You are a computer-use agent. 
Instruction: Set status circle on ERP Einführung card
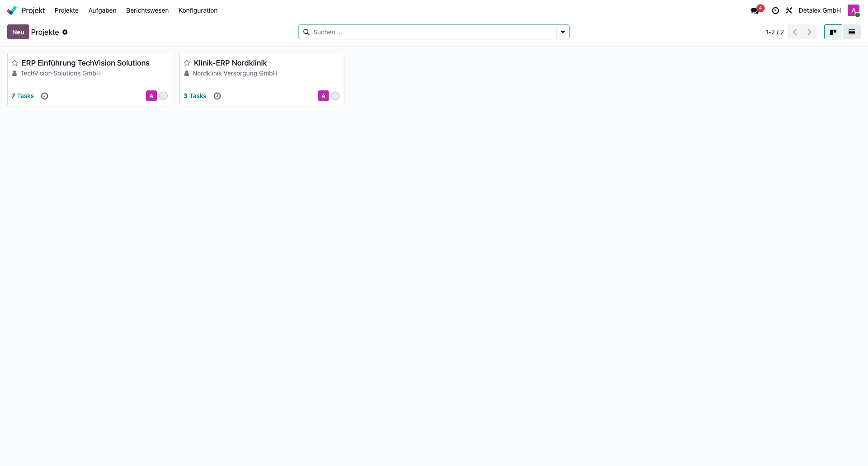(x=164, y=96)
